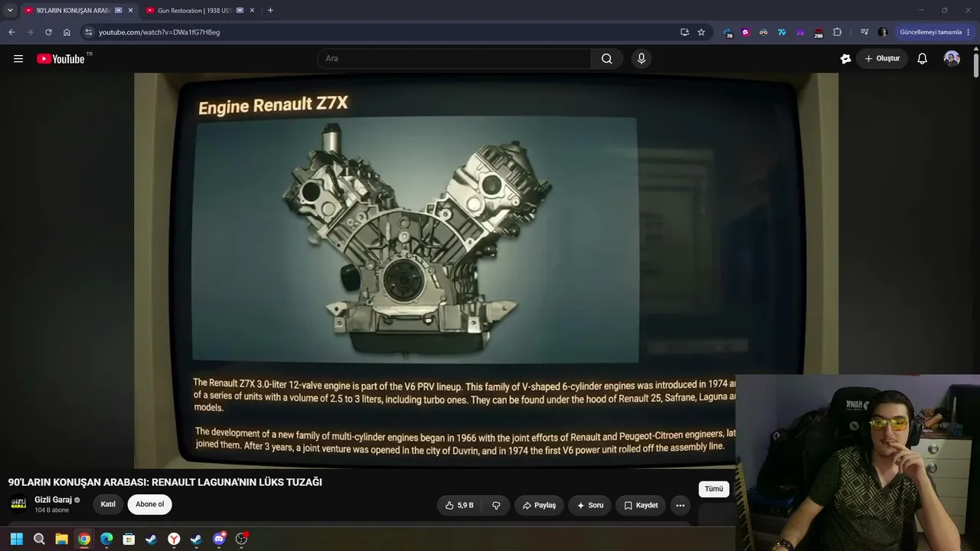Open the Chrome profile avatar
The height and width of the screenshot is (551, 980).
(883, 32)
